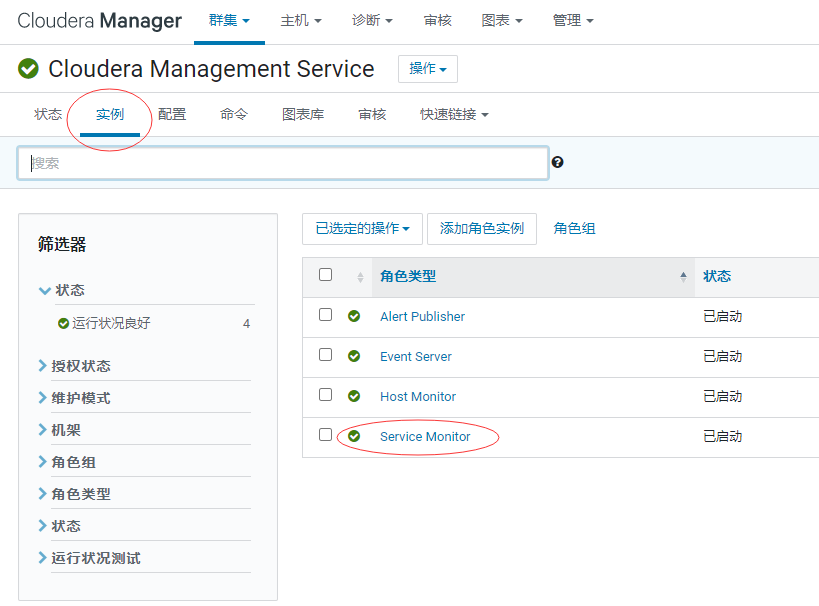Open the 管理 dropdown menu
This screenshot has width=819, height=606.
click(x=573, y=21)
